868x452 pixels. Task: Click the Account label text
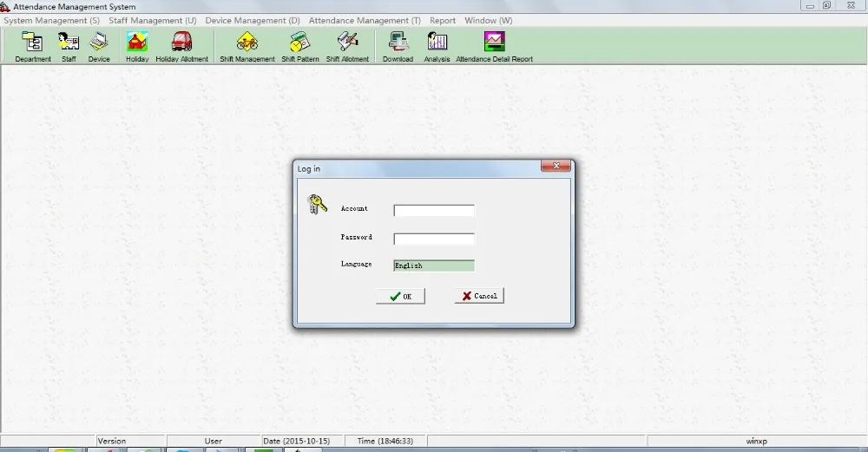pos(354,208)
